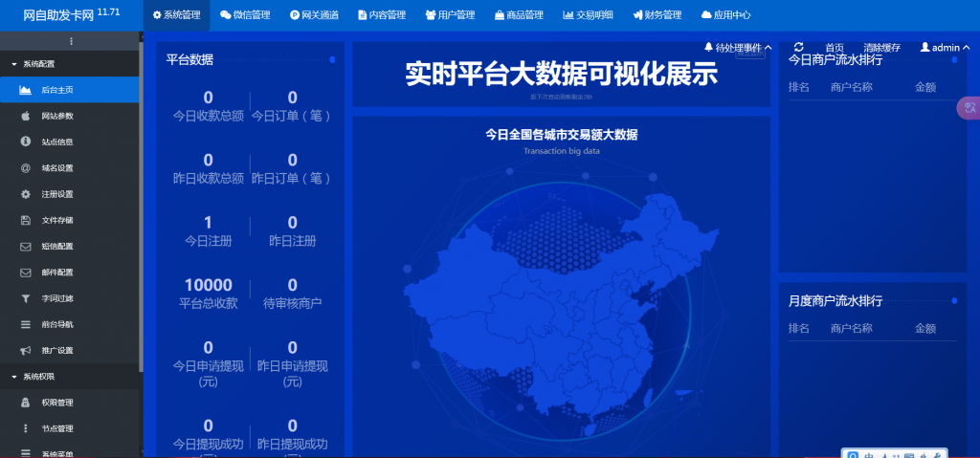Switch to the 微信管理 top menu
This screenshot has height=458, width=980.
[x=245, y=15]
